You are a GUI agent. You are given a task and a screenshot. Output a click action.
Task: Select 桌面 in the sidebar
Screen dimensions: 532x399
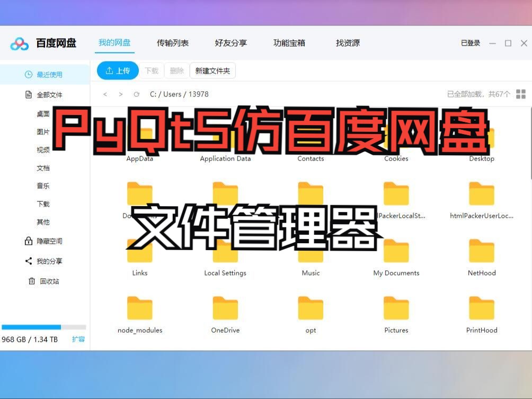pos(43,114)
